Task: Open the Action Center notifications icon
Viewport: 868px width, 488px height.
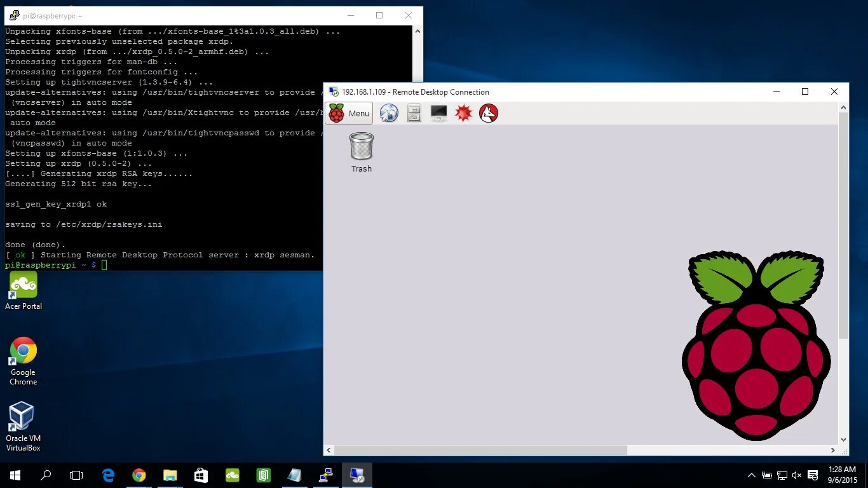Action: 812,475
